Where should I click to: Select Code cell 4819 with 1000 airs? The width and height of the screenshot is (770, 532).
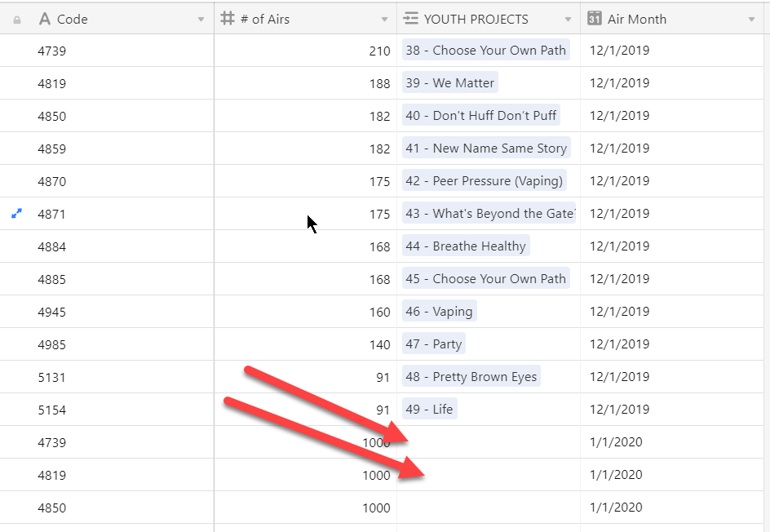(x=107, y=475)
